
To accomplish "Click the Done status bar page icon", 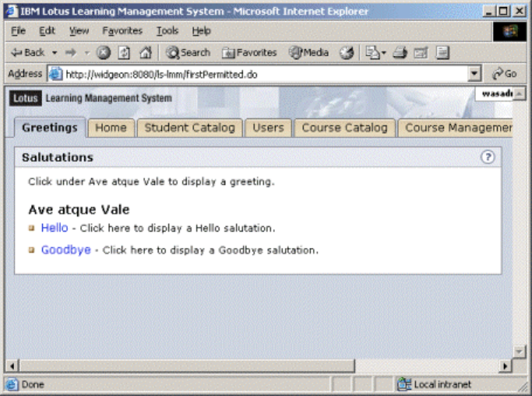I will click(12, 384).
